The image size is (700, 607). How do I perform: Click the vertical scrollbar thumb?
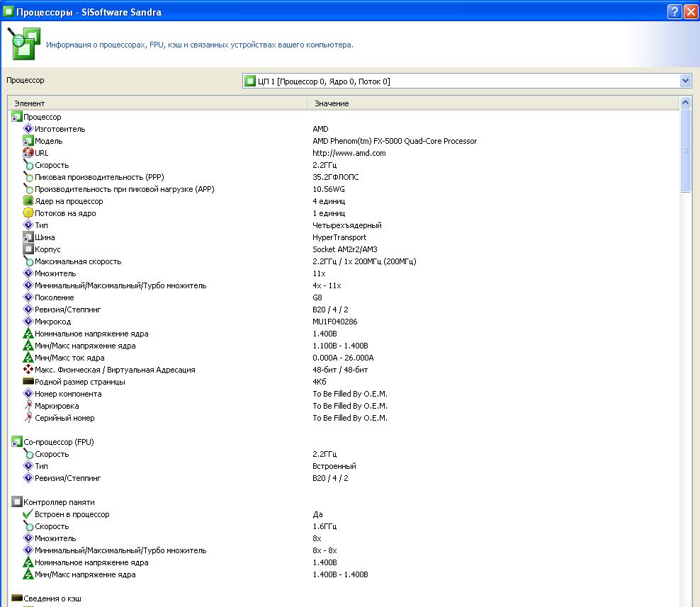pyautogui.click(x=685, y=150)
